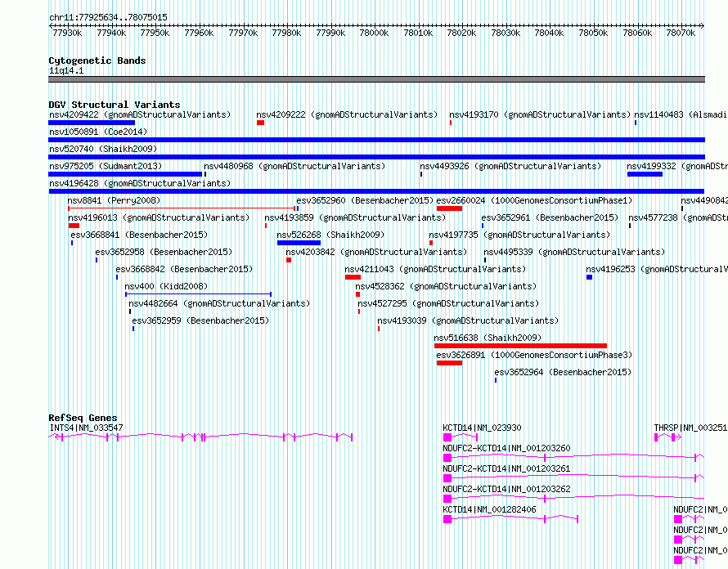Viewport: 728px width, 569px height.
Task: Select the nsv516638 (Shaikh2009) label
Action: coord(488,338)
